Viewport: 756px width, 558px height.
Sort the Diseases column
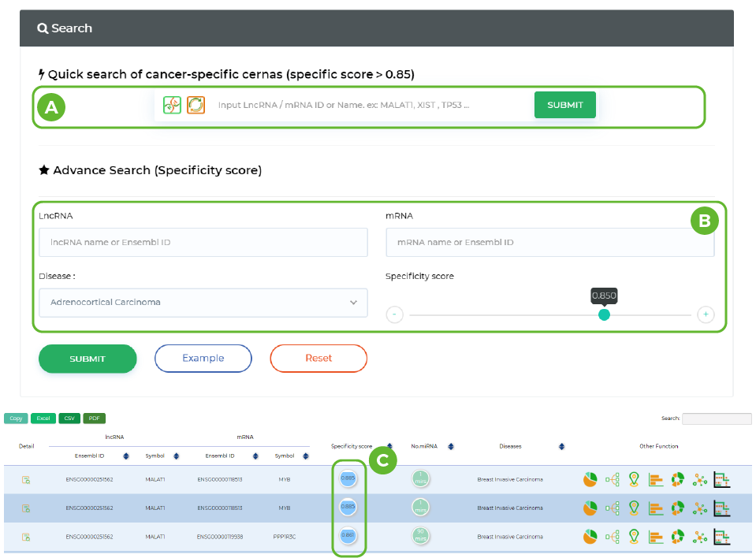[x=561, y=446]
